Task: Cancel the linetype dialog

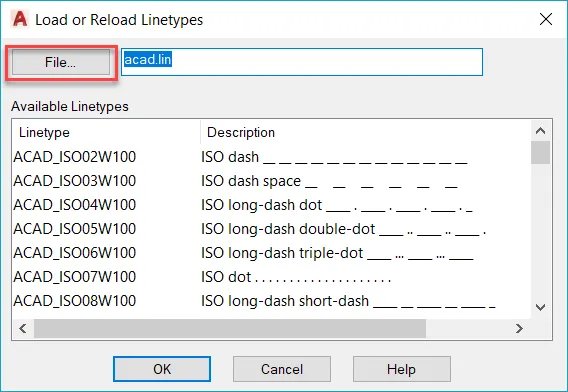Action: click(x=282, y=369)
